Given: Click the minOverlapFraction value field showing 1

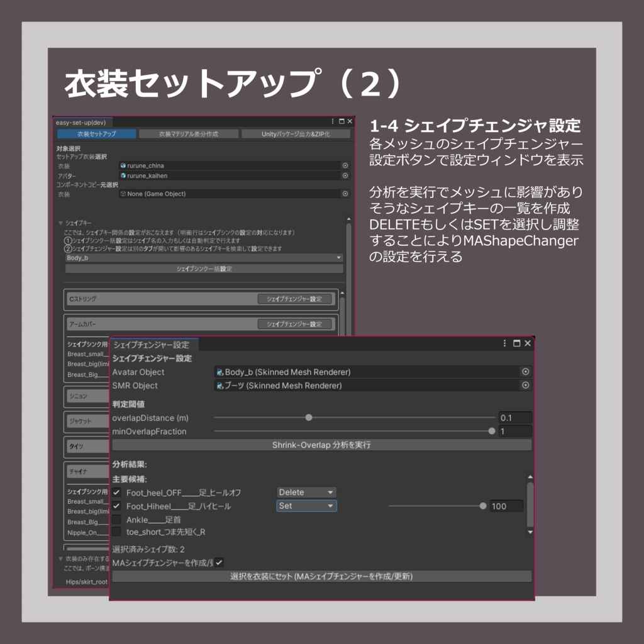Looking at the screenshot, I should [514, 431].
